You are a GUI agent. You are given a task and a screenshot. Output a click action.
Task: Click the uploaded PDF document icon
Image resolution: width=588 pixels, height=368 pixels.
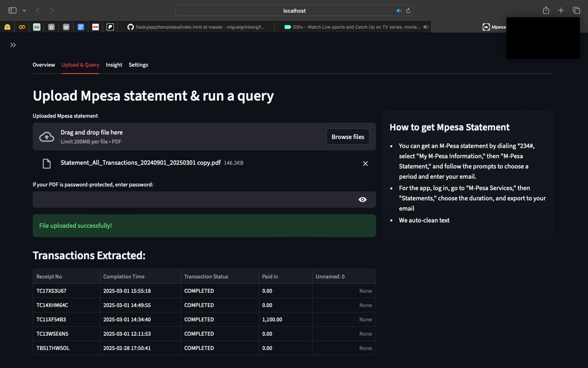(47, 164)
